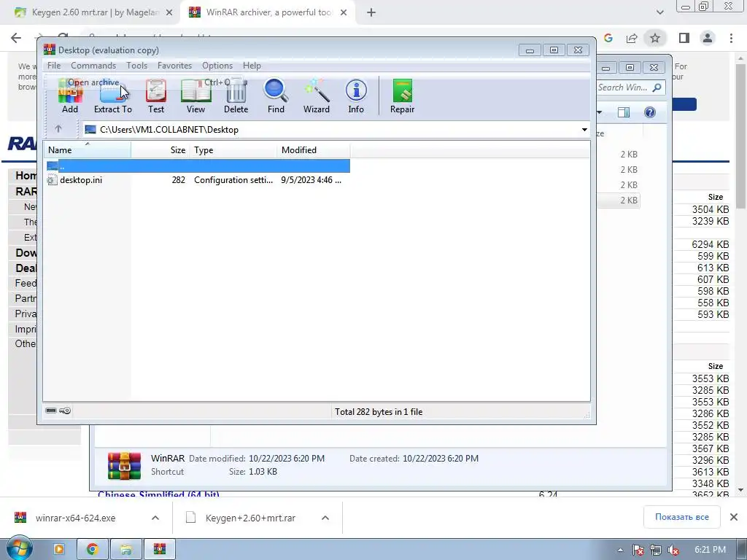Viewport: 747px width, 560px height.
Task: Open winrar-x64-624.exe download options chevron
Action: 155,518
